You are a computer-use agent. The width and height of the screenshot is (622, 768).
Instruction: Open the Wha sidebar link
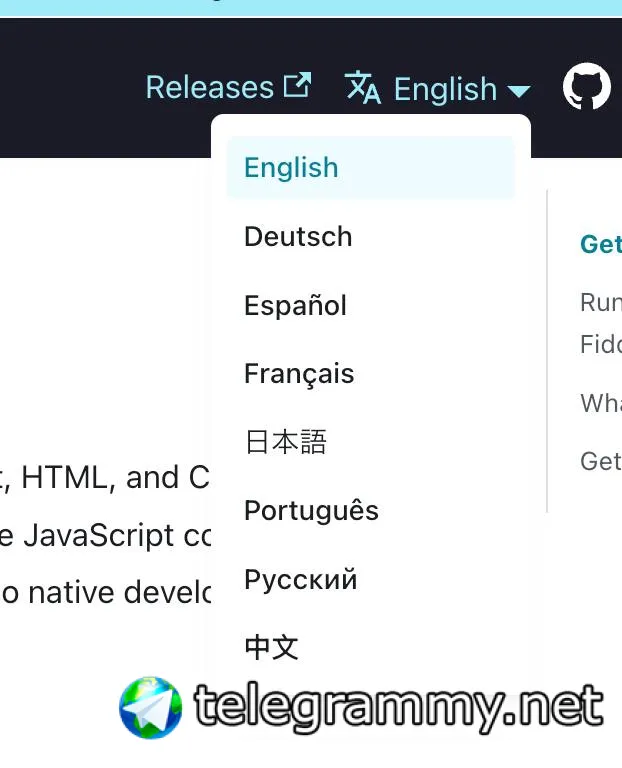pyautogui.click(x=601, y=403)
